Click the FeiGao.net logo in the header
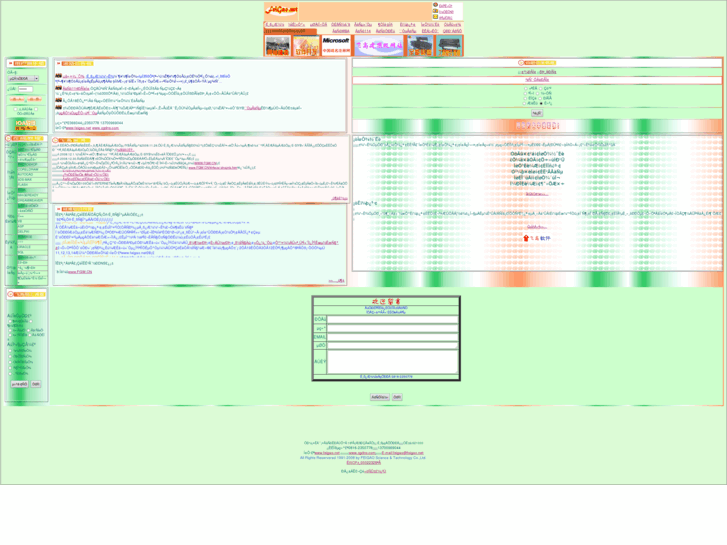The width and height of the screenshot is (727, 545). click(x=281, y=10)
